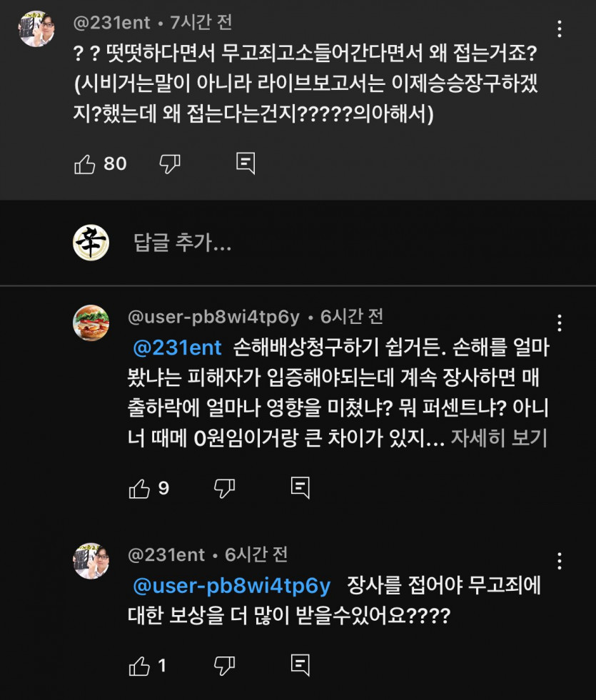Reply to the @user-pb8wi4tp6y comment
This screenshot has height=700, width=596.
click(300, 488)
